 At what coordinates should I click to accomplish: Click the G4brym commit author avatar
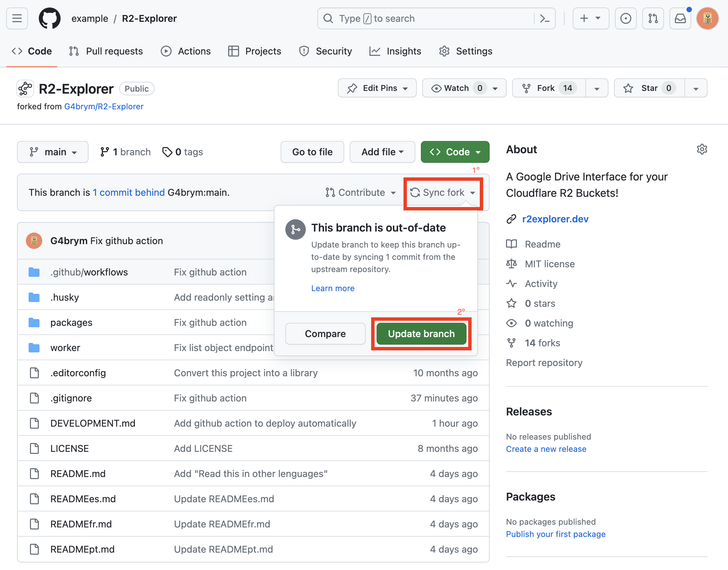point(34,241)
